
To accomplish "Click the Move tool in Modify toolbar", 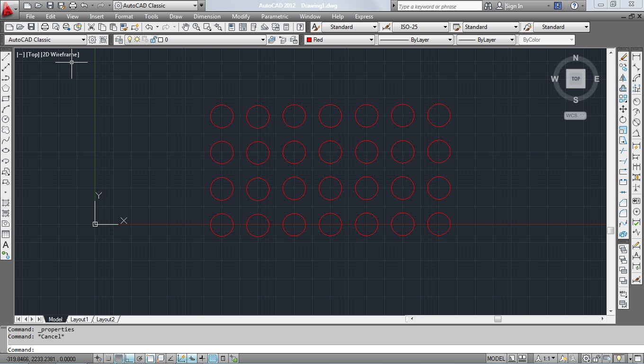I will tap(623, 109).
